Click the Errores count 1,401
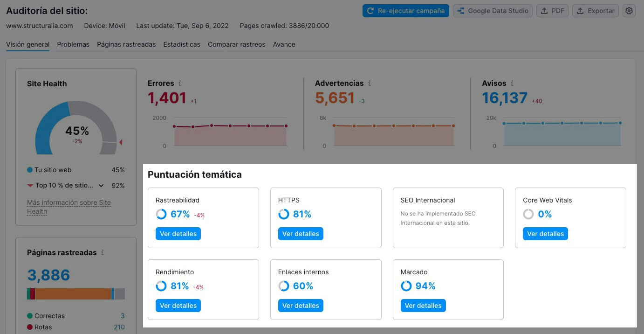The width and height of the screenshot is (644, 334). [167, 98]
